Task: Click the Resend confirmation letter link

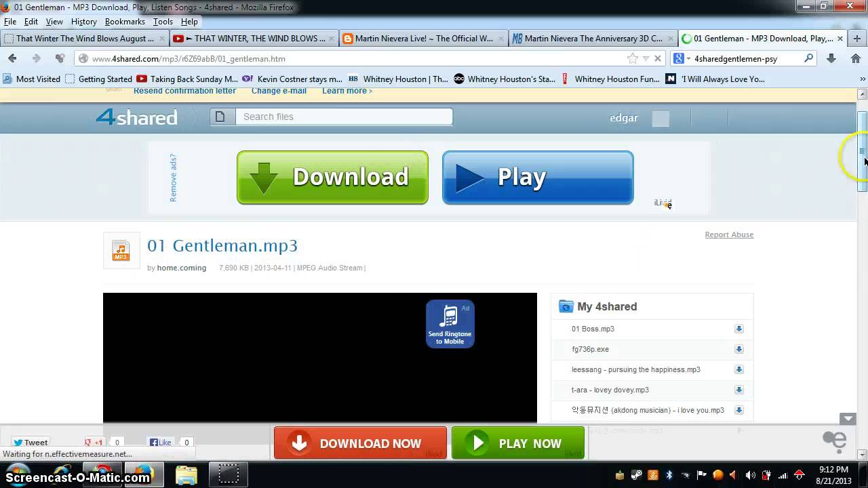Action: click(x=184, y=91)
